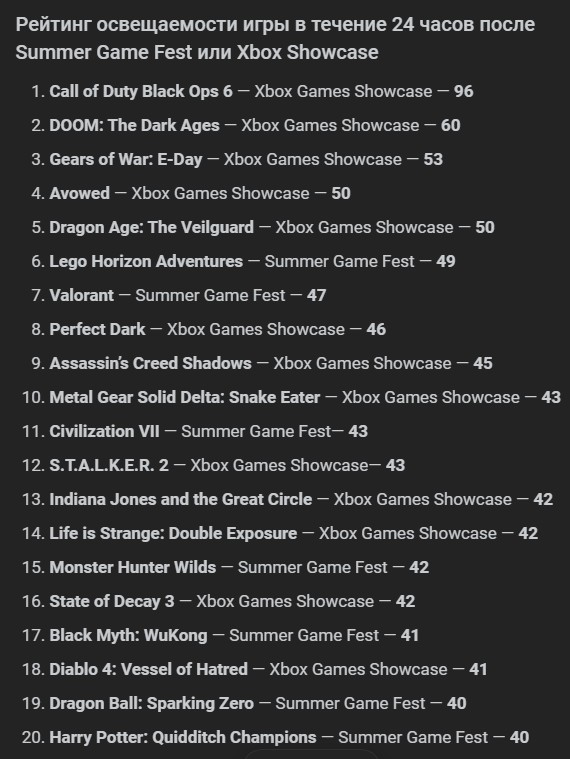Click Diablo 4: Vessel of Hatred
The height and width of the screenshot is (759, 570).
click(x=149, y=669)
